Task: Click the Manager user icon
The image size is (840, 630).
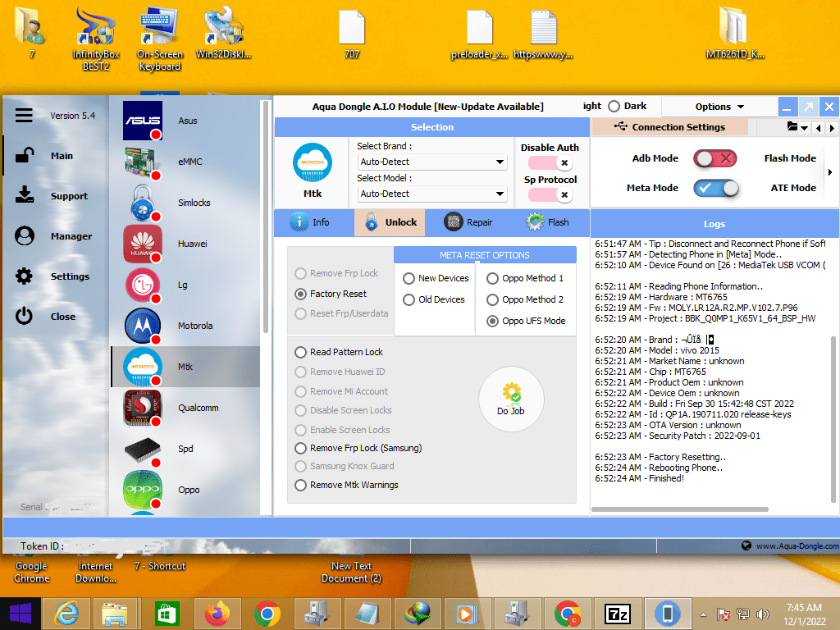Action: tap(25, 235)
